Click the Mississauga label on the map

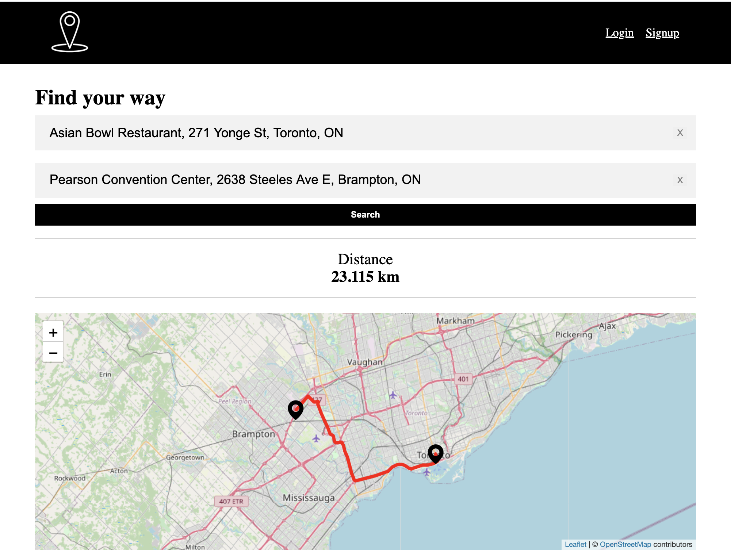coord(309,498)
